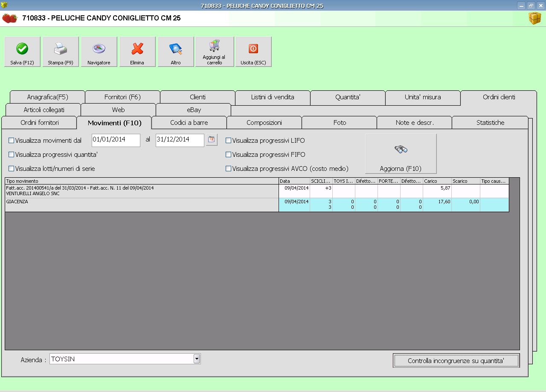Open the Altro magnifier icon
546x392 pixels.
pyautogui.click(x=176, y=49)
